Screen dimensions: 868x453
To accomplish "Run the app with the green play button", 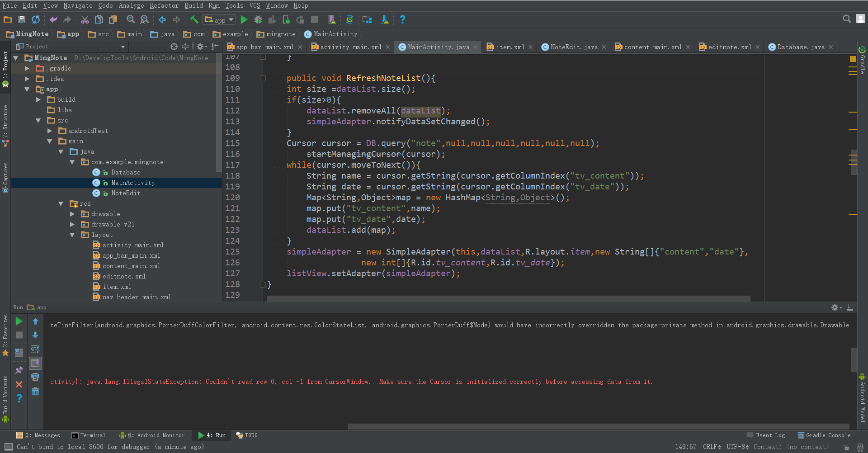I will [x=244, y=19].
